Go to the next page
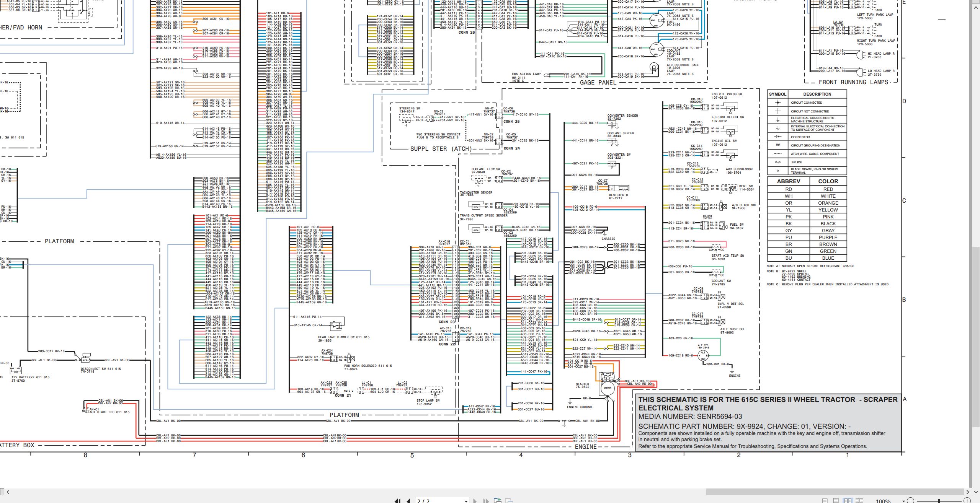Viewport: 980px width, 503px height. [475, 501]
